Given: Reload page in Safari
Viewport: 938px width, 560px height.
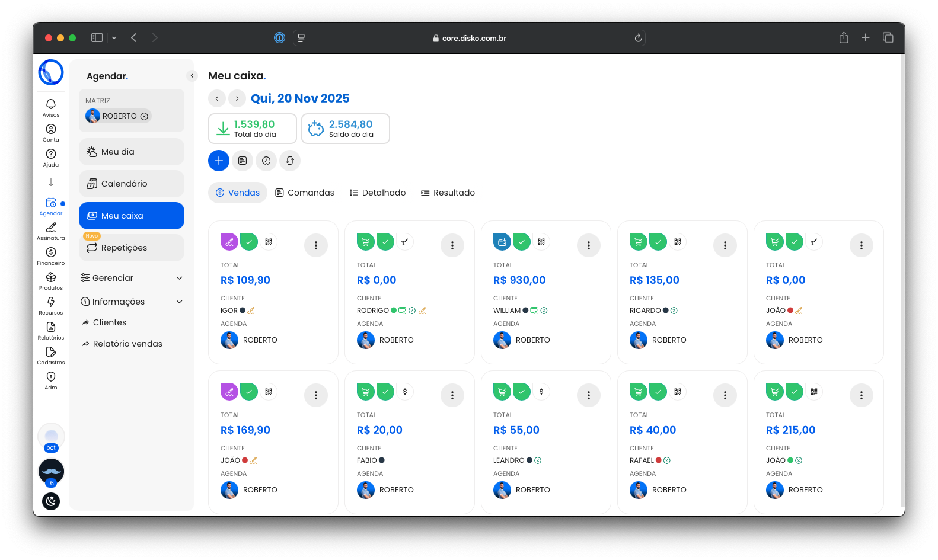Looking at the screenshot, I should pos(638,38).
